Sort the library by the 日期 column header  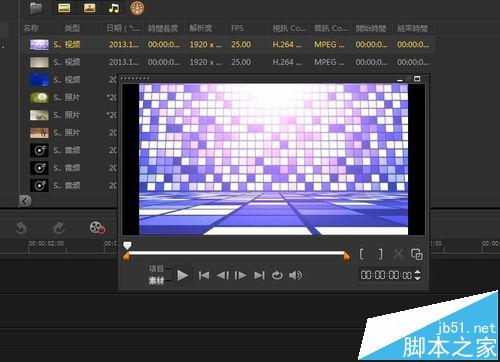tap(123, 28)
